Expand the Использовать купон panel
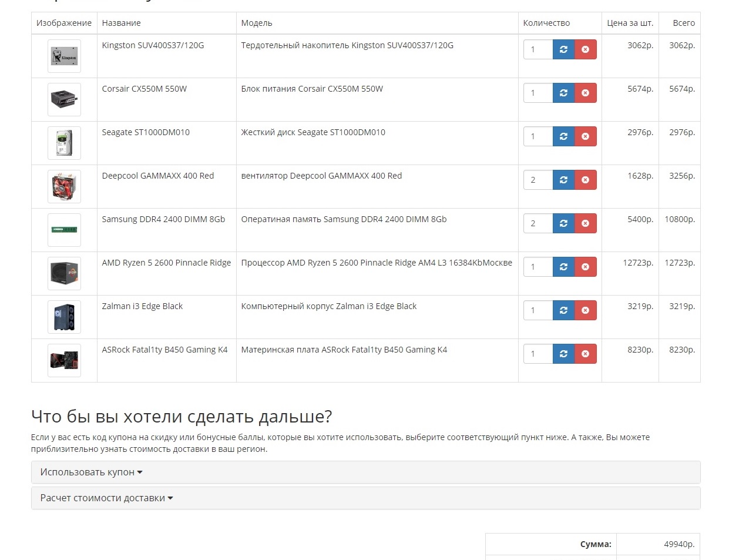This screenshot has height=560, width=729. [365, 472]
